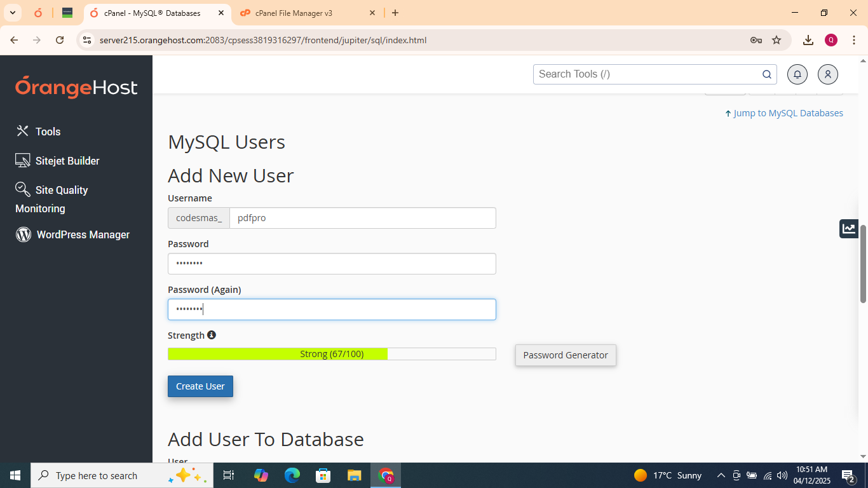Open the notifications bell
This screenshot has height=488, width=868.
[x=797, y=74]
